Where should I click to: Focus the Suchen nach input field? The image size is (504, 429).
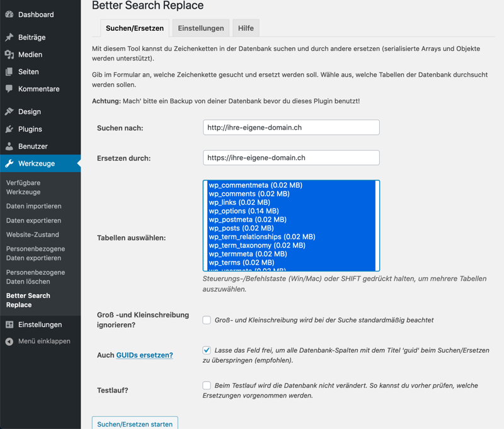pyautogui.click(x=291, y=128)
